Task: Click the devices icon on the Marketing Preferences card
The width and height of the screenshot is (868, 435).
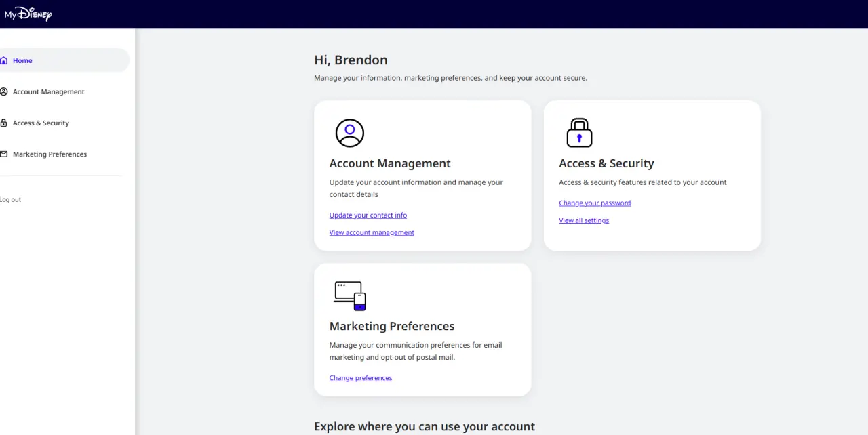Action: 350,296
